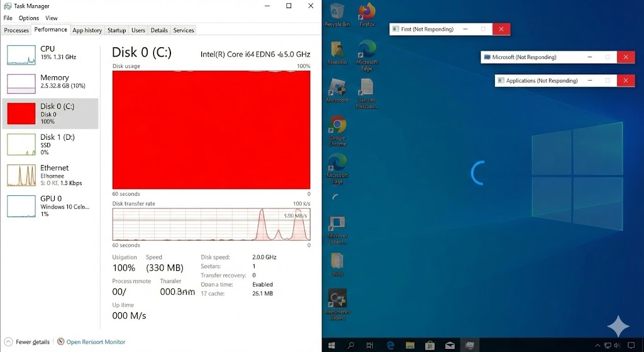644x352 pixels.
Task: Select Disk 1 (D:) in sidebar
Action: pyautogui.click(x=50, y=144)
